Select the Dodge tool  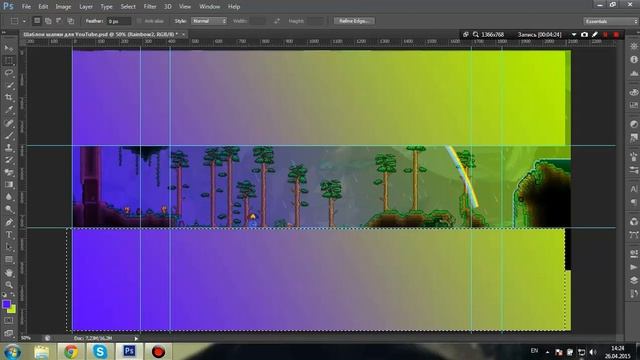[x=9, y=209]
